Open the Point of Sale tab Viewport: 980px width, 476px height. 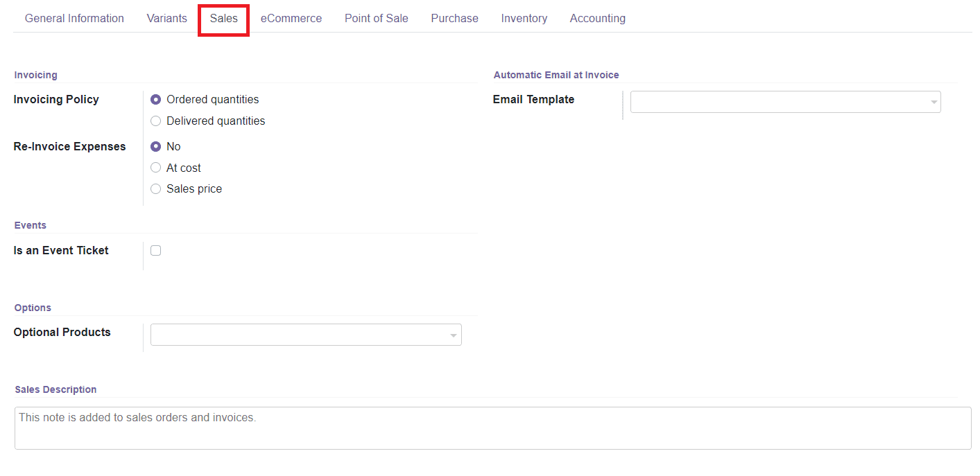pos(376,18)
